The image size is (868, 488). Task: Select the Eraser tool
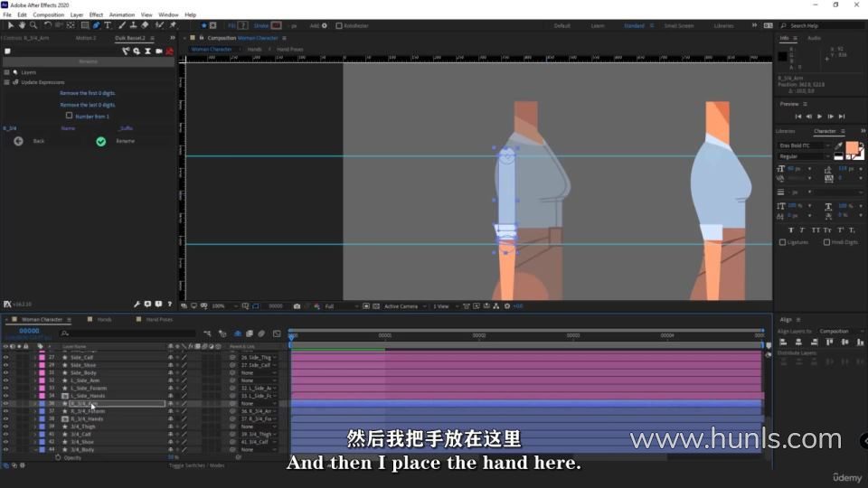[145, 25]
